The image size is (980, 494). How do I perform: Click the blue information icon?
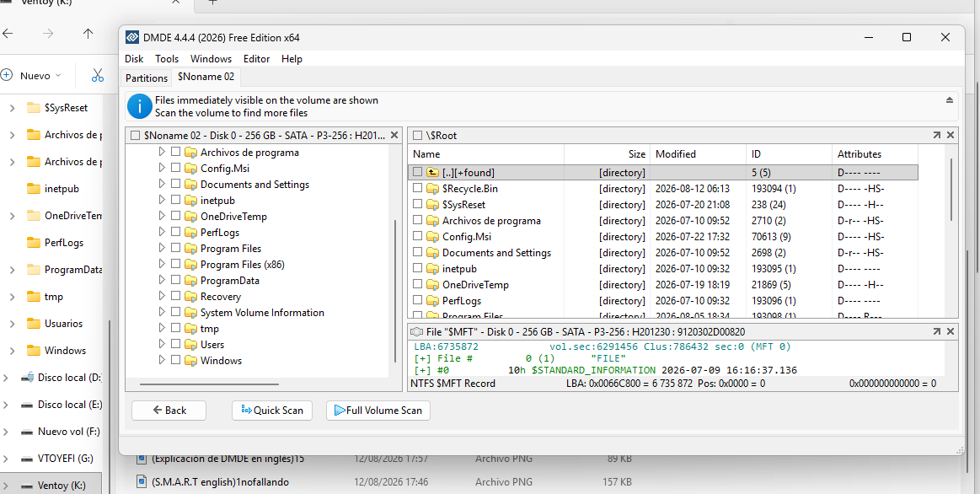click(x=139, y=106)
